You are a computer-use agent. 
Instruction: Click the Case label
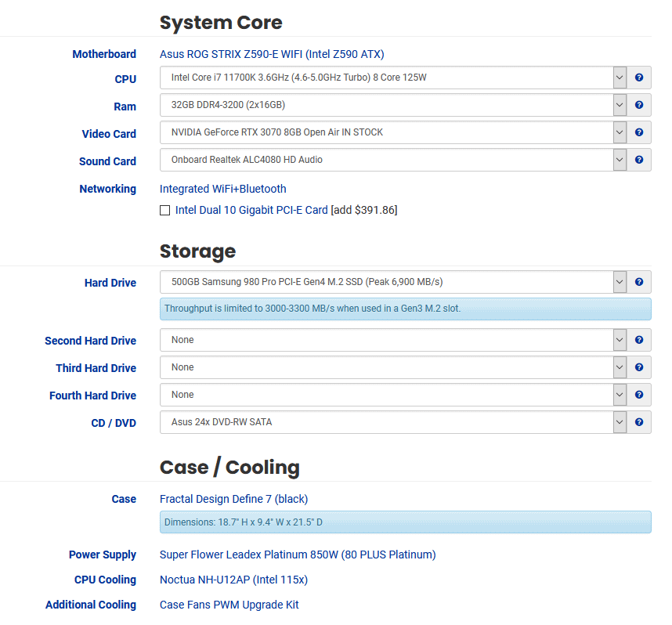click(x=124, y=500)
